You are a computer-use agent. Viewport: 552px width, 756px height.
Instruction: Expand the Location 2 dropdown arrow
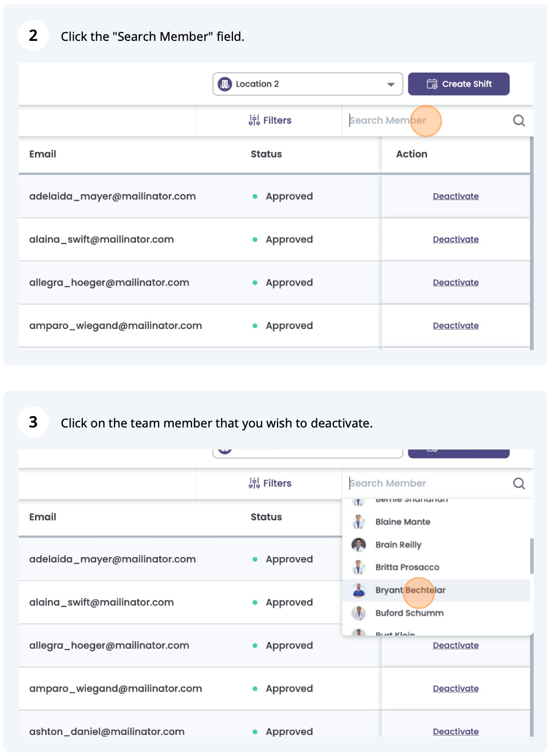coord(391,84)
